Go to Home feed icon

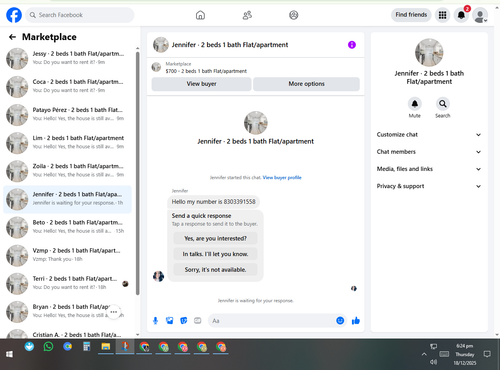tap(200, 15)
